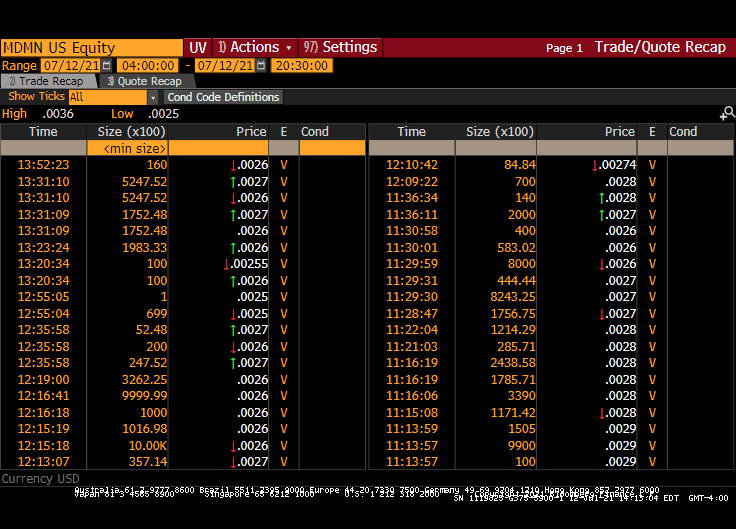Click size 699 at 12:55:04
The image size is (736, 529).
click(x=156, y=314)
